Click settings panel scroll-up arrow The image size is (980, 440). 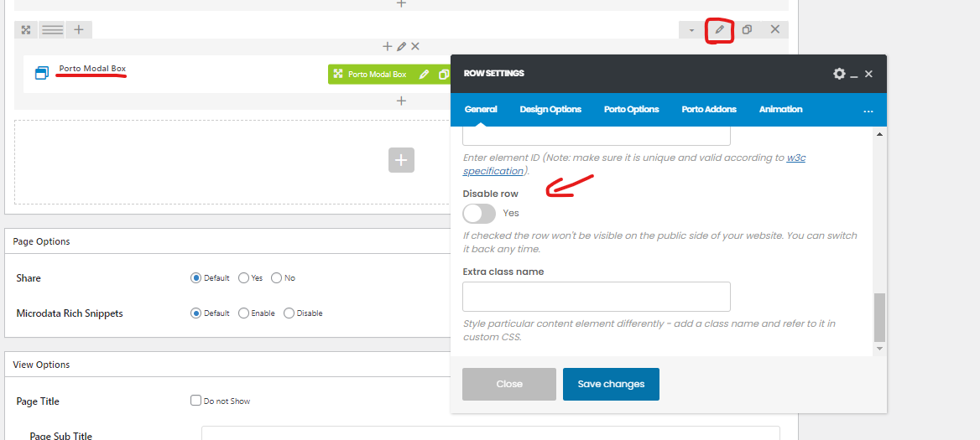point(879,134)
